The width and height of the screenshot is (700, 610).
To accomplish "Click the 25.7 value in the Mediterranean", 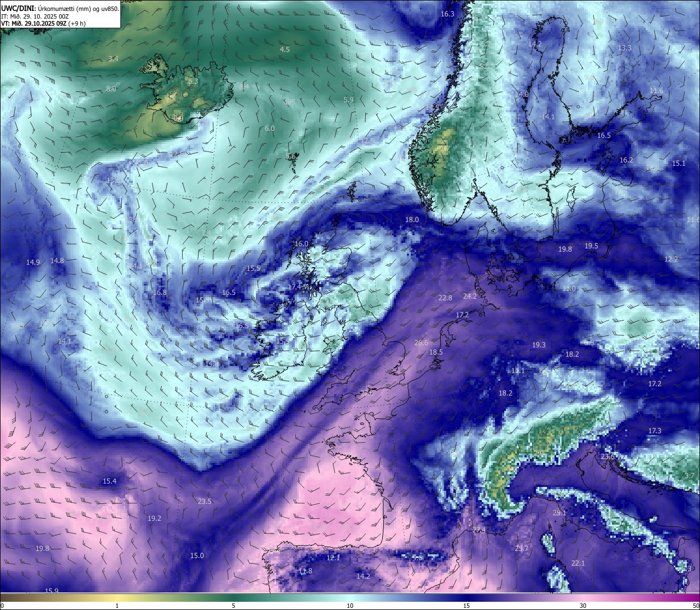I will (522, 548).
